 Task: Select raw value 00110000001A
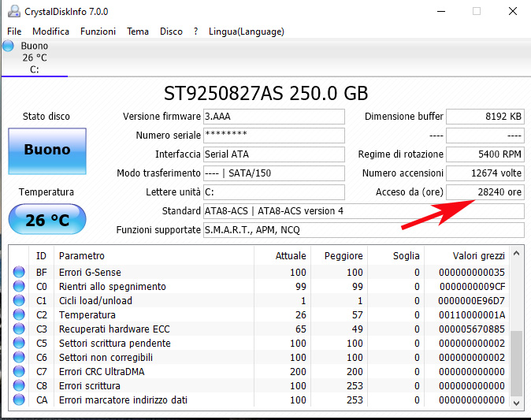coord(472,315)
